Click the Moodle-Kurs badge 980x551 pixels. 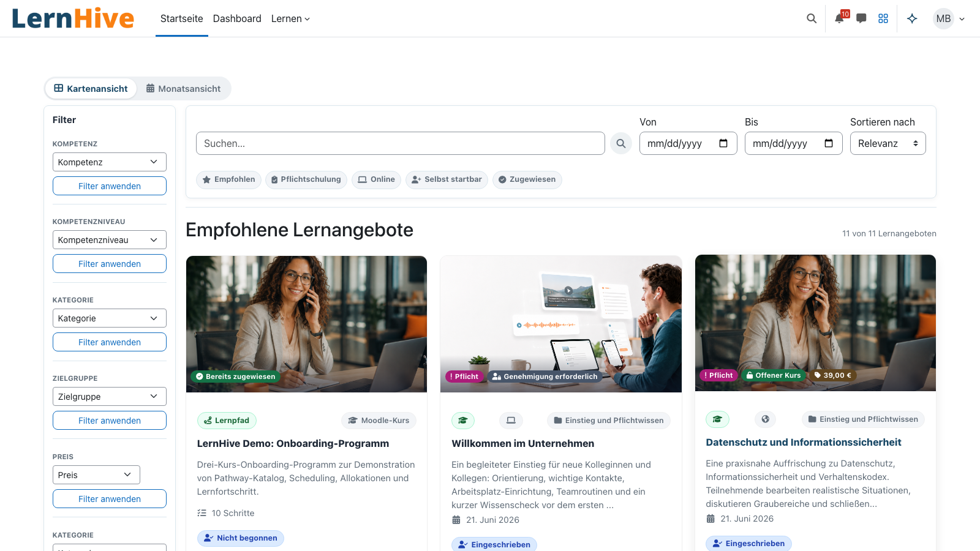379,420
